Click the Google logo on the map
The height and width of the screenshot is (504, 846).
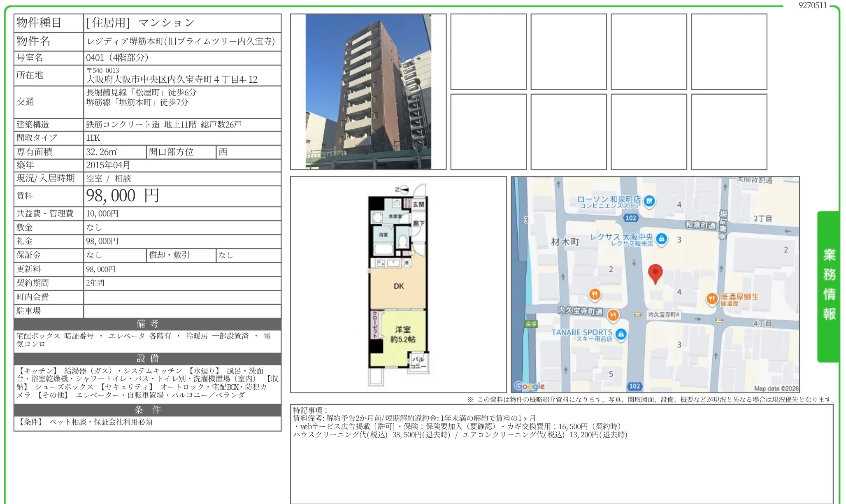click(x=529, y=386)
